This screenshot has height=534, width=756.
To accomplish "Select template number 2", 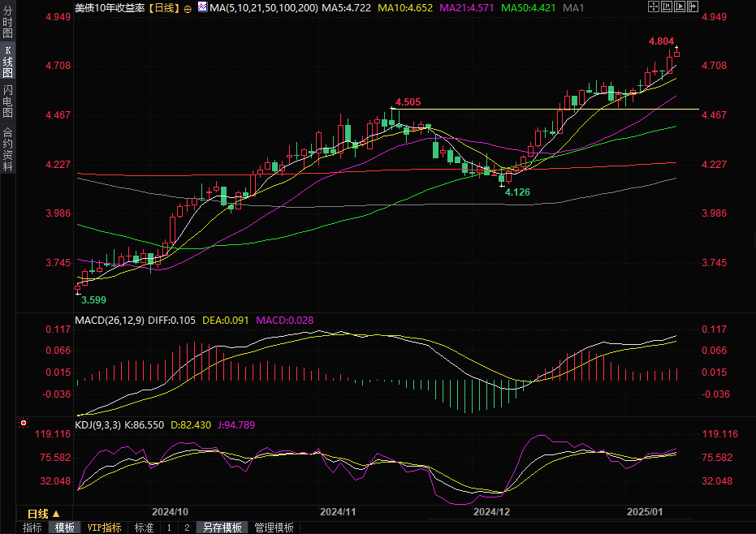I will coord(187,528).
